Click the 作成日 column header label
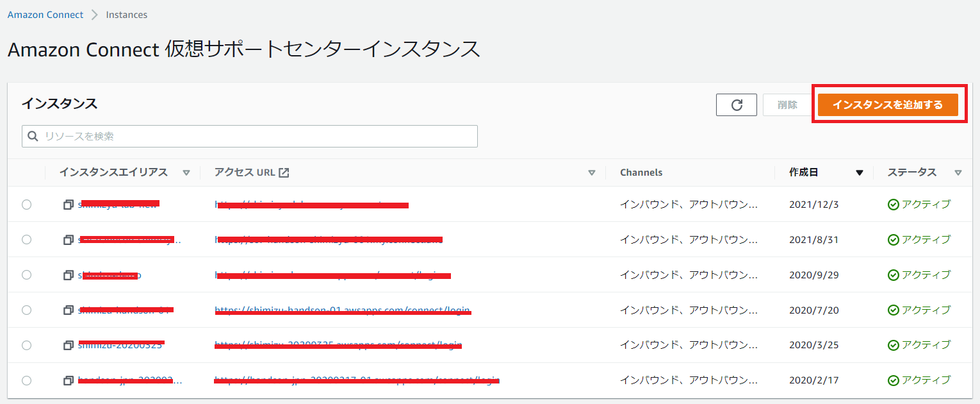 click(x=803, y=173)
